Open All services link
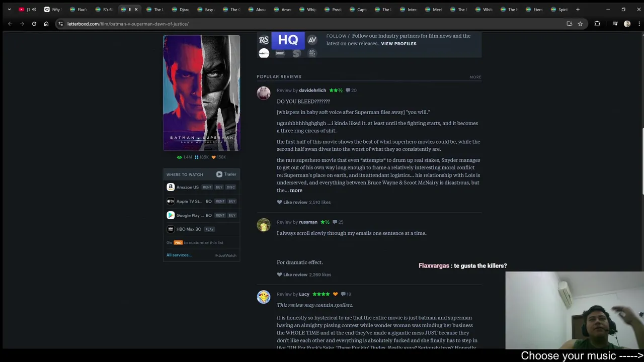644x362 pixels. point(179,255)
